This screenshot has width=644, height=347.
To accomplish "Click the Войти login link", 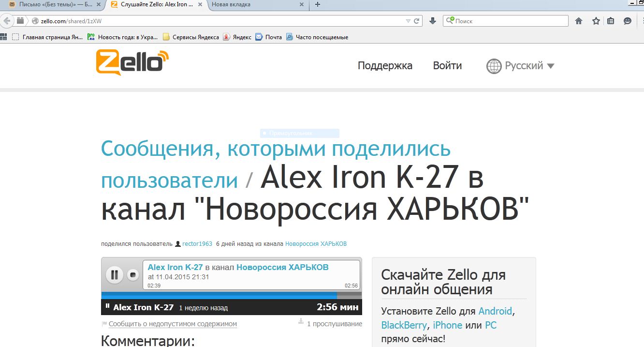I will (x=447, y=66).
